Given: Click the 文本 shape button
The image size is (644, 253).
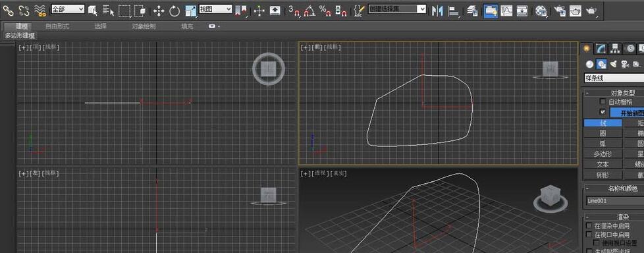Looking at the screenshot, I should (x=603, y=164).
